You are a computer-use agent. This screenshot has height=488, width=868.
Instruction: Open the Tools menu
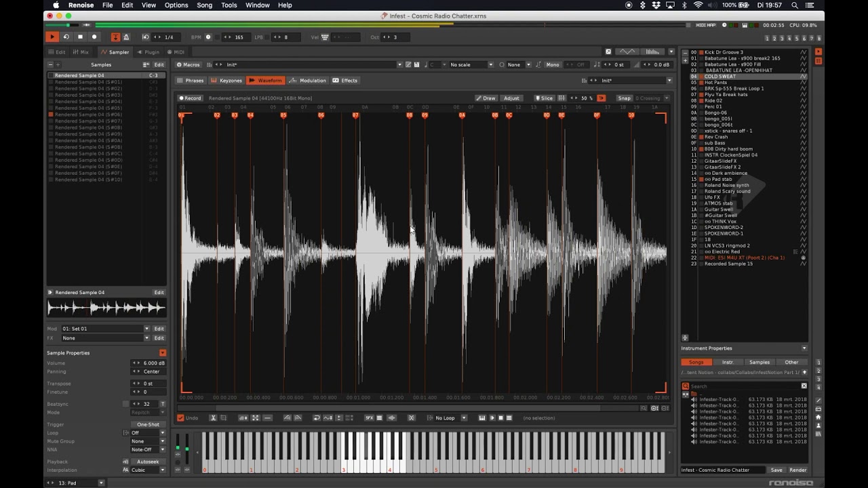click(x=229, y=5)
